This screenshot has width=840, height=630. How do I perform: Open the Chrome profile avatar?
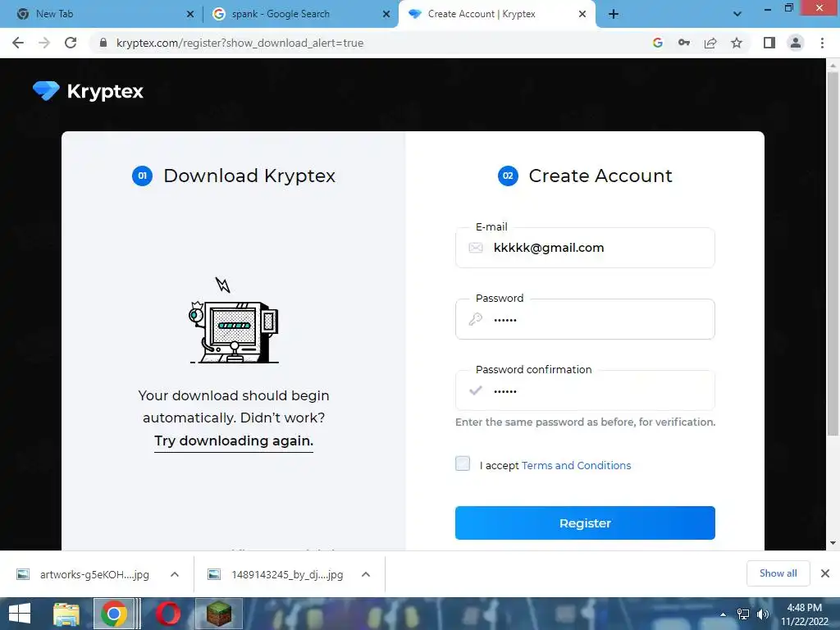click(x=796, y=43)
